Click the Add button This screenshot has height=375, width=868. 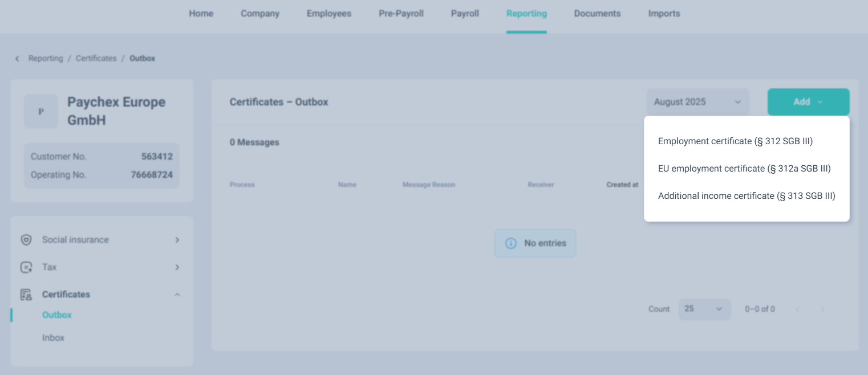[808, 102]
